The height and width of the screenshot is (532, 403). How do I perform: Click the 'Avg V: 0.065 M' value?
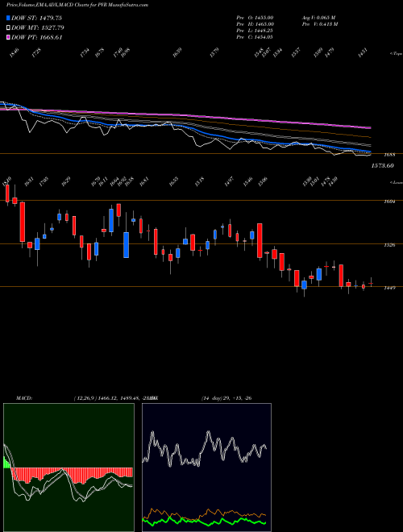point(318,18)
